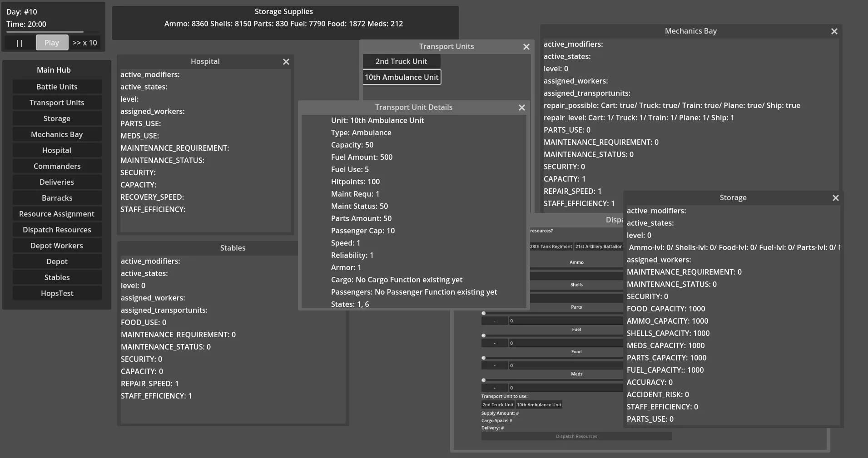Open Transport Units from Main Hub
868x458 pixels.
57,103
